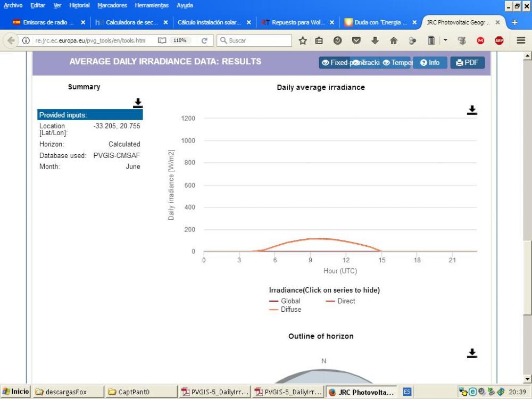532x399 pixels.
Task: Open history clock toolbar icon
Action: click(x=338, y=41)
